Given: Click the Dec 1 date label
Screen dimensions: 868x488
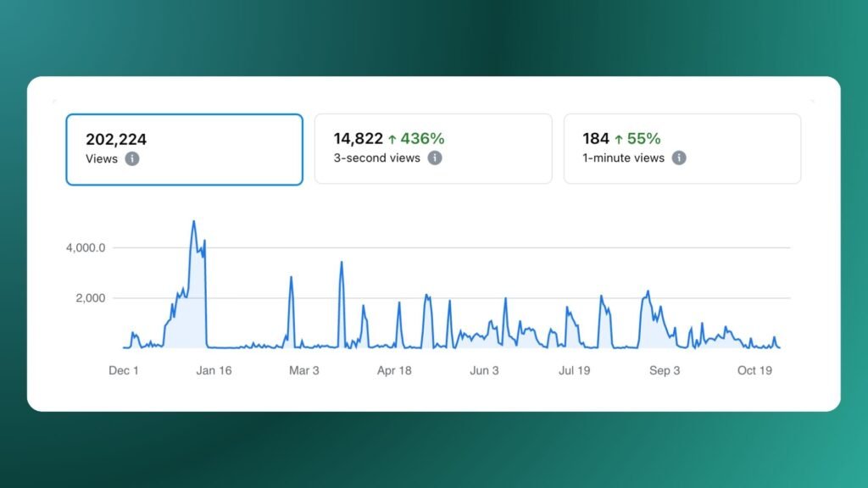Looking at the screenshot, I should pyautogui.click(x=124, y=370).
